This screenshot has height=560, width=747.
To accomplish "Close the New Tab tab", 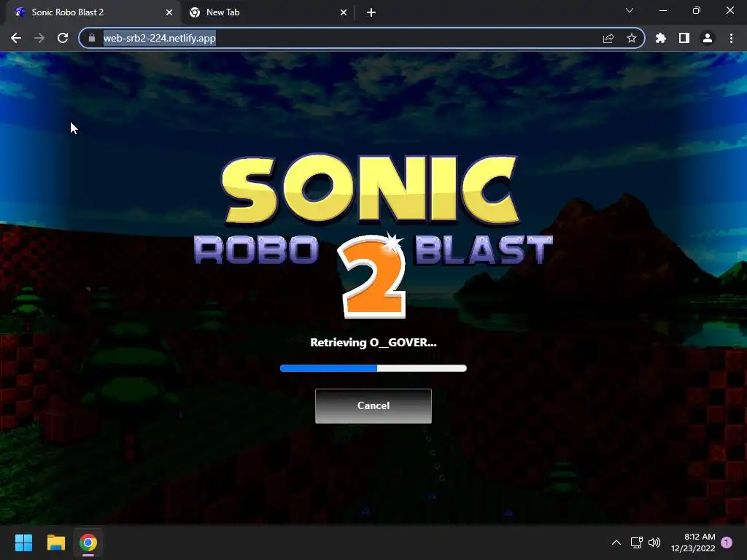I will 344,12.
